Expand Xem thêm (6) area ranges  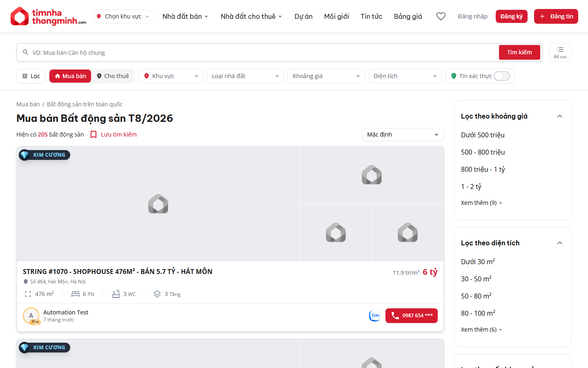[481, 330]
